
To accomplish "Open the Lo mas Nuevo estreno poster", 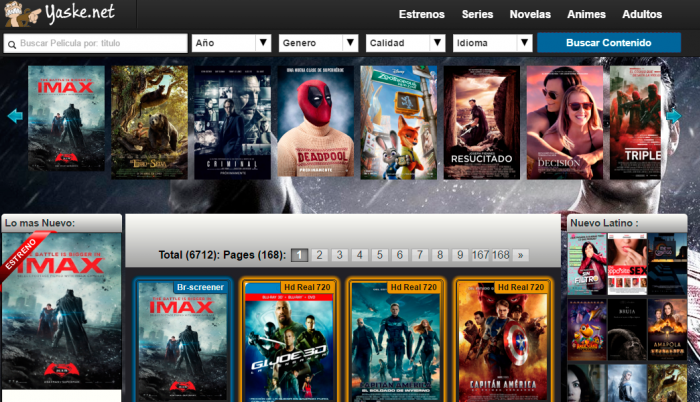I will click(62, 310).
